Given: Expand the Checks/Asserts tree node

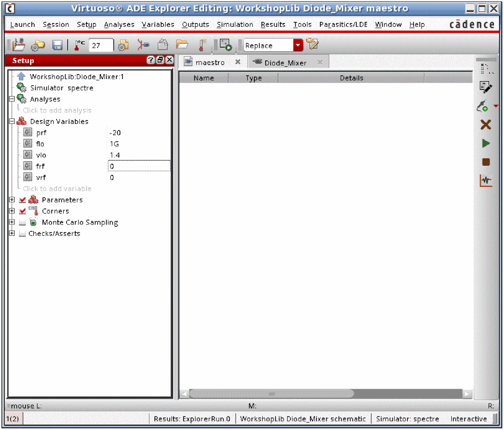Looking at the screenshot, I should [x=12, y=233].
